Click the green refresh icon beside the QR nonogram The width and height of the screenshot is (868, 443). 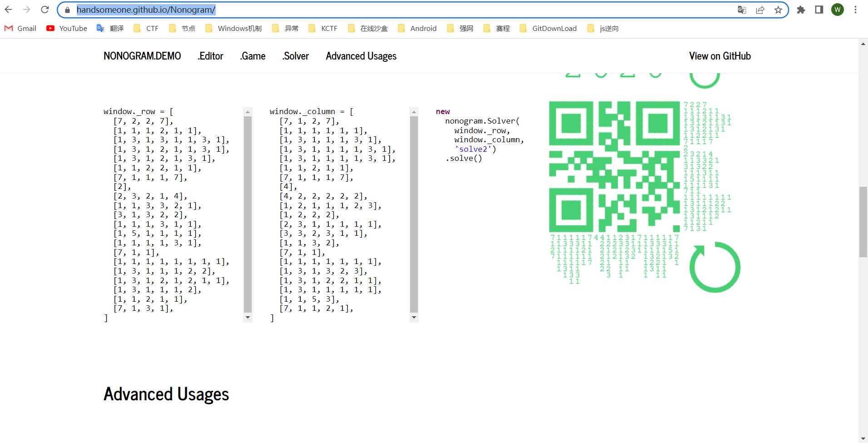point(714,267)
